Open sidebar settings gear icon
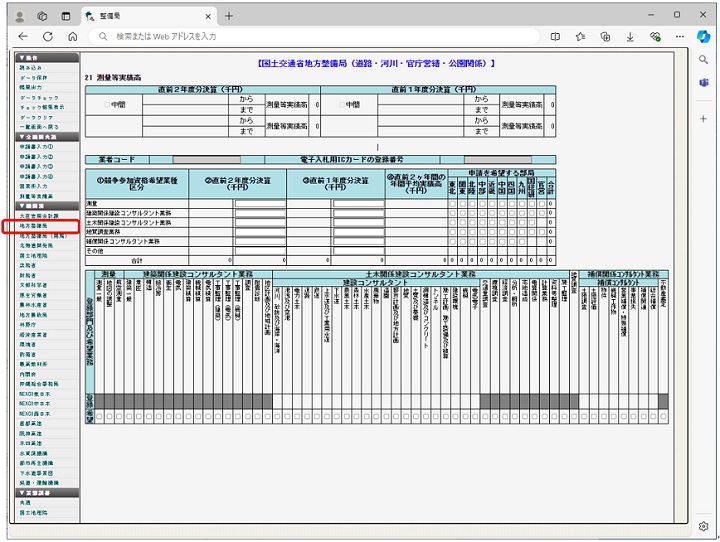This screenshot has width=720, height=542. tap(703, 526)
